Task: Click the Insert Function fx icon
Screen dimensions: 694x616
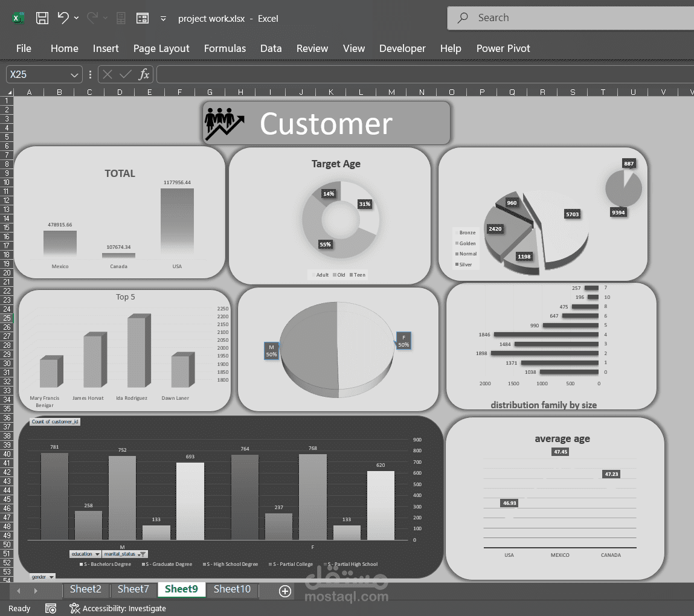Action: pyautogui.click(x=144, y=74)
